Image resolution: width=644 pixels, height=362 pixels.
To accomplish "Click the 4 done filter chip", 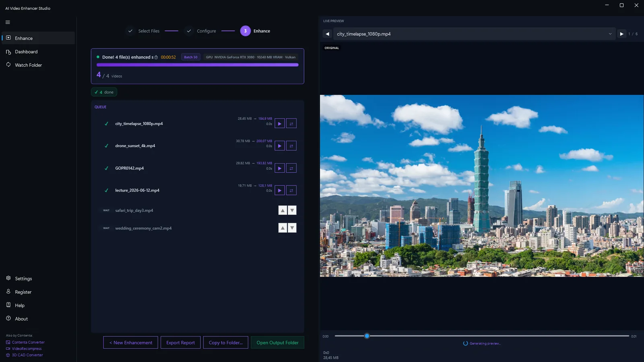I will pyautogui.click(x=104, y=92).
